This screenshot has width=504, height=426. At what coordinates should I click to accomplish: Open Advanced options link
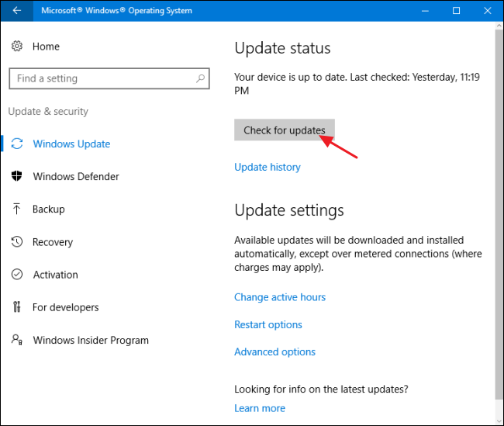click(274, 352)
